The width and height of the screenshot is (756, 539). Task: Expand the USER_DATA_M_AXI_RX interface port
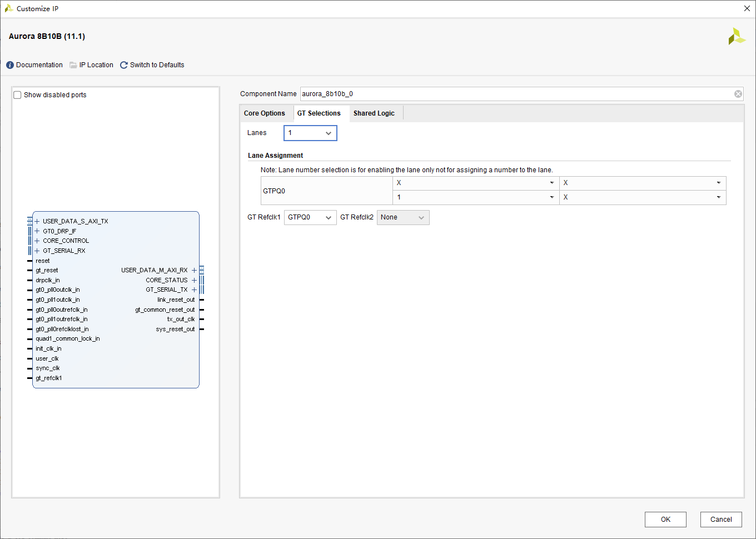tap(194, 270)
